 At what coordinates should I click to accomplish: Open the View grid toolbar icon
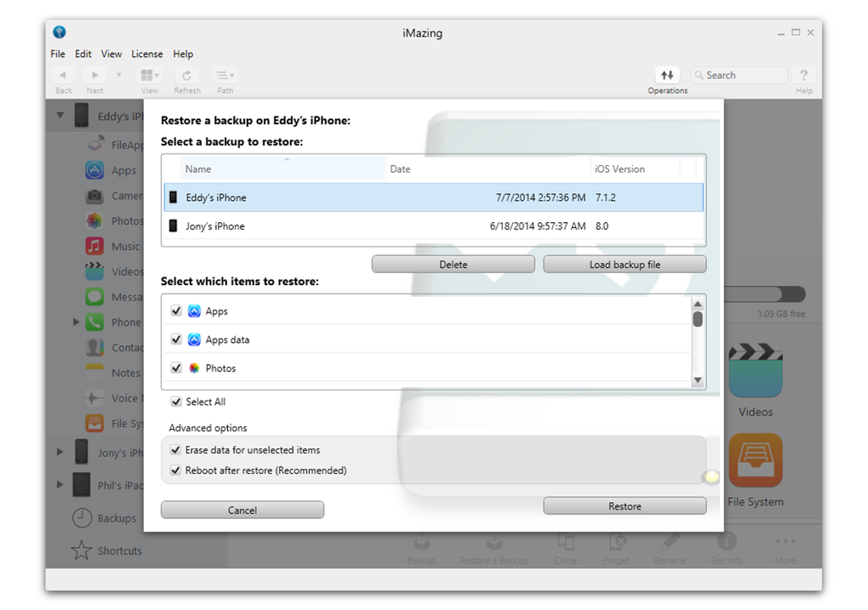click(150, 75)
